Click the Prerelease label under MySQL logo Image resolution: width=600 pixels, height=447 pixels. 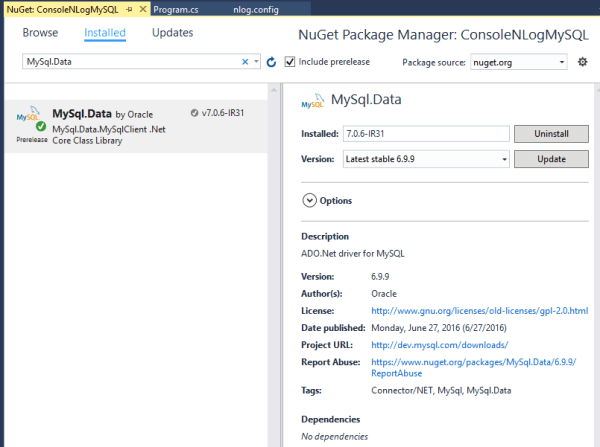[32, 140]
